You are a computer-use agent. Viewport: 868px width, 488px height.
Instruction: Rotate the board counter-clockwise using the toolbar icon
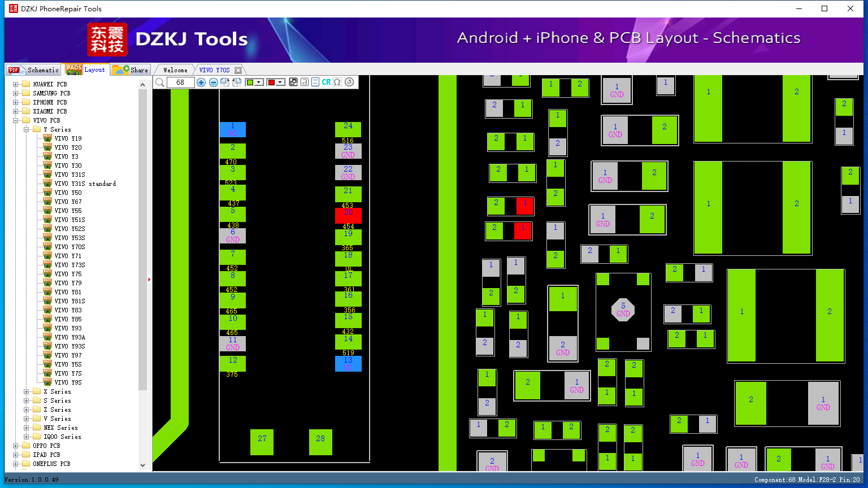pos(237,82)
